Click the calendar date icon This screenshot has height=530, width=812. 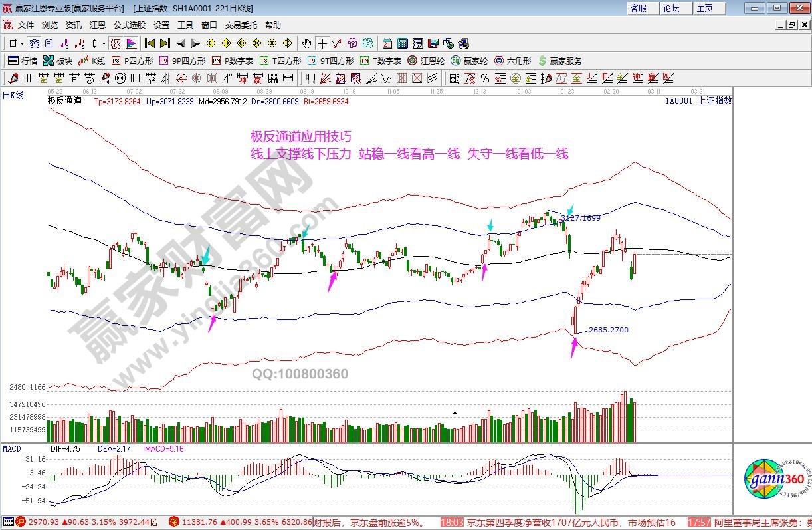[x=387, y=43]
